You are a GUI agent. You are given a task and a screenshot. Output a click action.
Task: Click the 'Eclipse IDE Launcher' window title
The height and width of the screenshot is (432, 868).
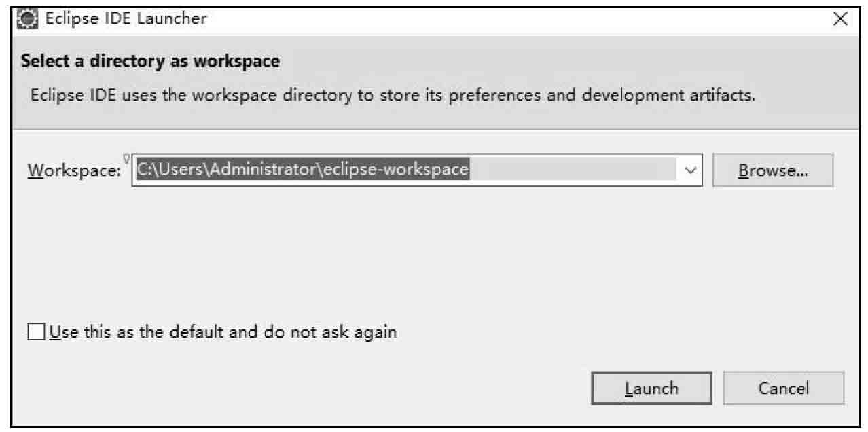[126, 19]
